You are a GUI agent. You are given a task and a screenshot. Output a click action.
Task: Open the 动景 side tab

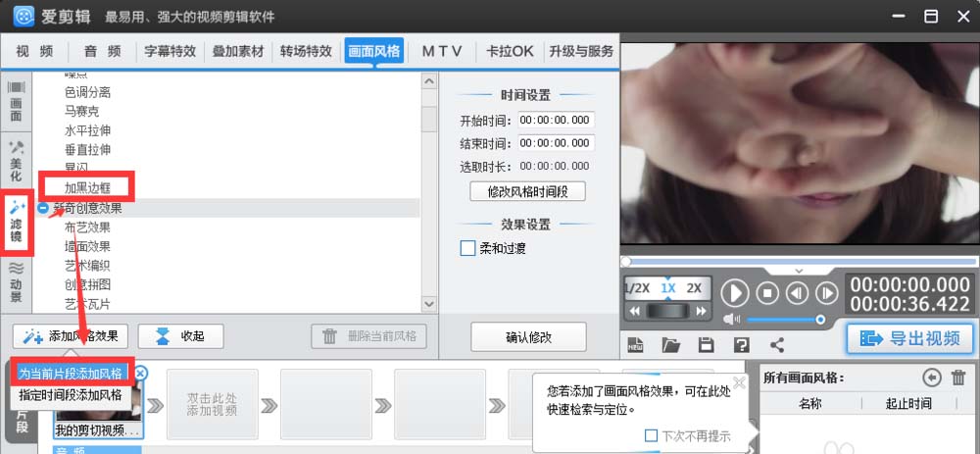(x=17, y=281)
